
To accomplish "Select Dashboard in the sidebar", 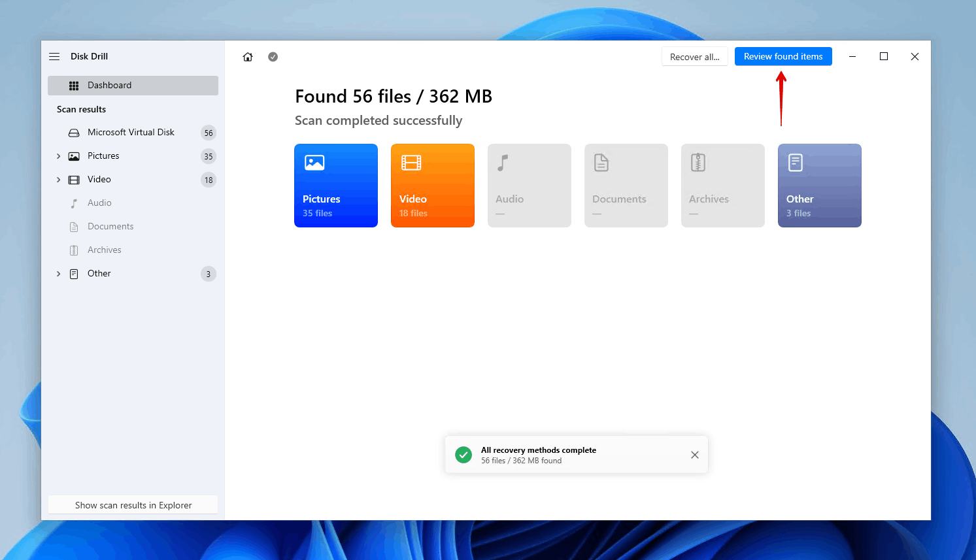I will (133, 86).
